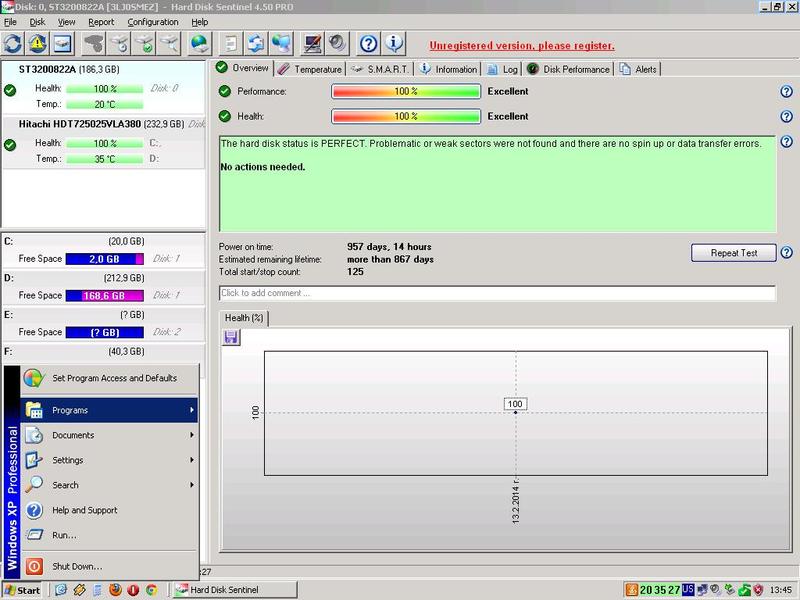The width and height of the screenshot is (800, 600).
Task: Click the save floppy icon above the health graph
Action: 231,337
